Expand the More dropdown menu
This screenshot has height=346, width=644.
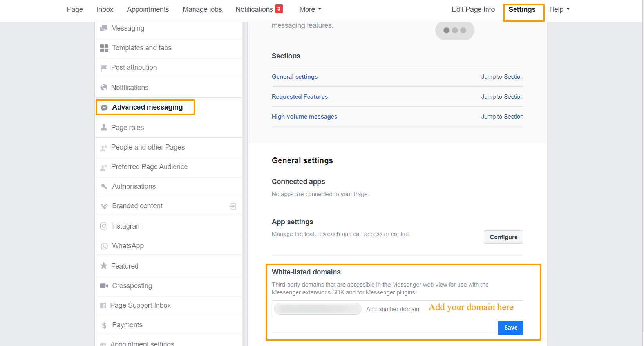(310, 9)
